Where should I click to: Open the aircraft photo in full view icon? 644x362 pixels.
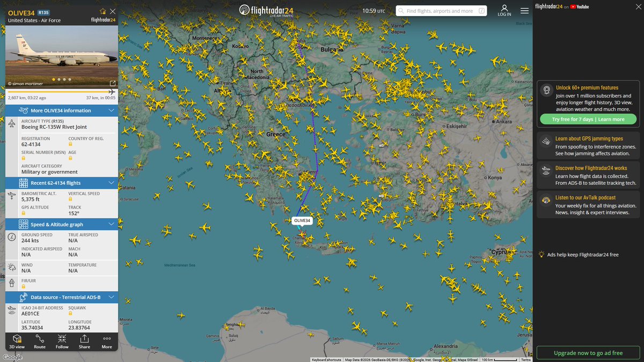[113, 83]
